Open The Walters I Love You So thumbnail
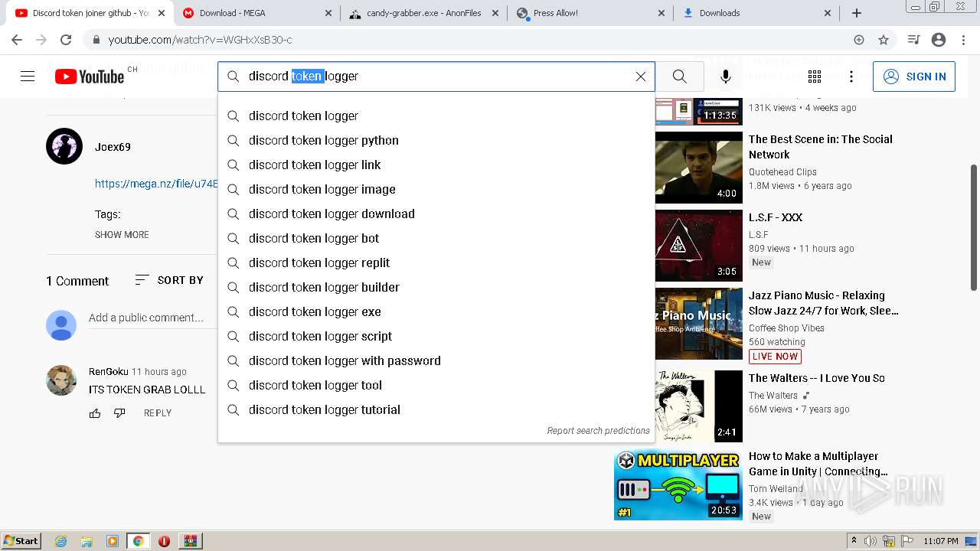 pos(699,406)
